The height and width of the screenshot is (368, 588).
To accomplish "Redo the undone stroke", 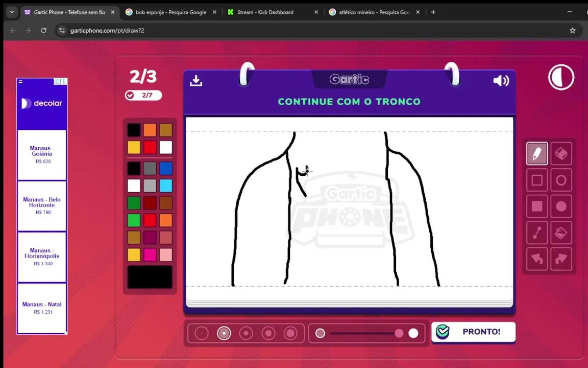I will (x=561, y=259).
